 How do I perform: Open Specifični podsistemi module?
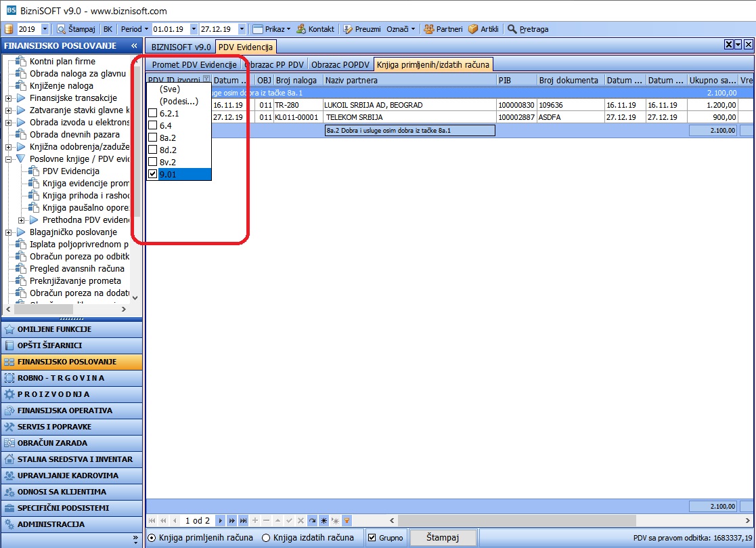71,508
